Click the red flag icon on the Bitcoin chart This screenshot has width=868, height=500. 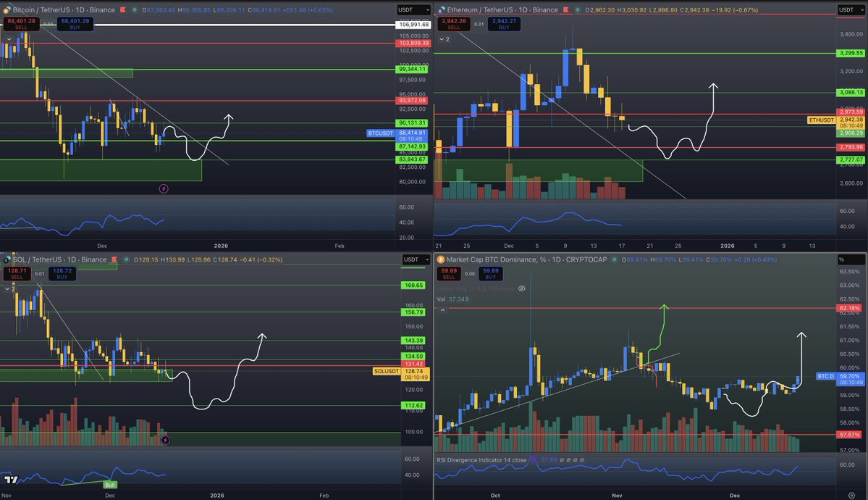coord(123,10)
